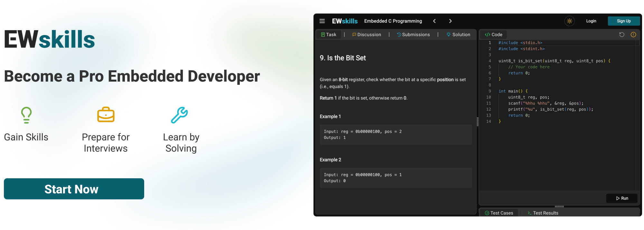
Task: View the Submissions tab
Action: click(413, 35)
